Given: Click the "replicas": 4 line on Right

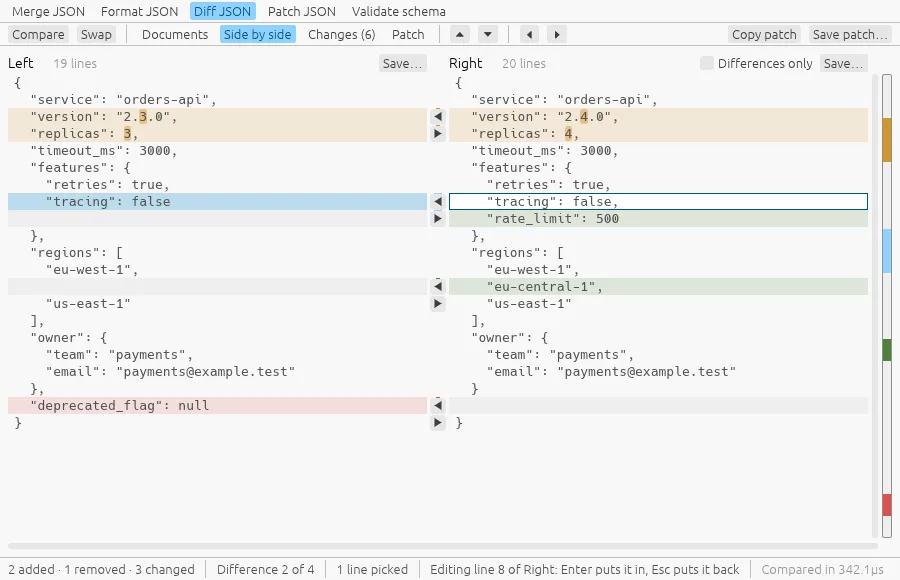Looking at the screenshot, I should [658, 134].
